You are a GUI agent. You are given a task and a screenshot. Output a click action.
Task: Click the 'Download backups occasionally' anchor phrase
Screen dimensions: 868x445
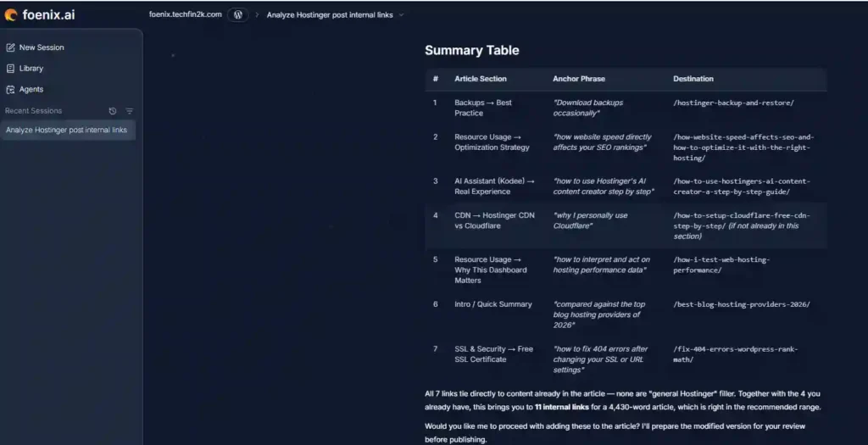click(x=588, y=108)
